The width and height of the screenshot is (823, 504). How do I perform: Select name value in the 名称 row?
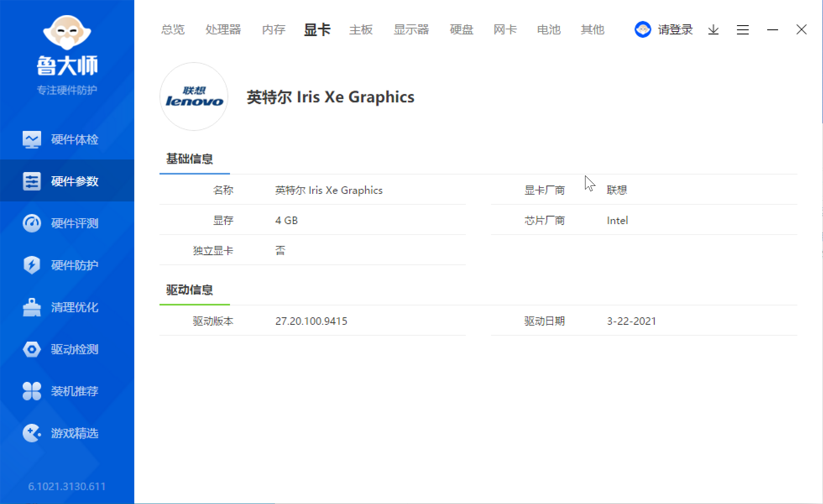click(x=329, y=190)
